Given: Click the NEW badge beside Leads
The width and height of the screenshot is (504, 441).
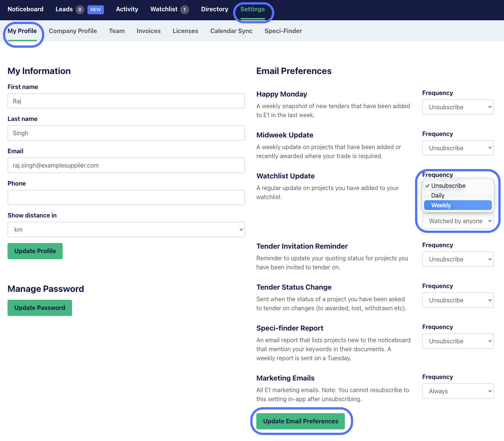Looking at the screenshot, I should tap(95, 10).
